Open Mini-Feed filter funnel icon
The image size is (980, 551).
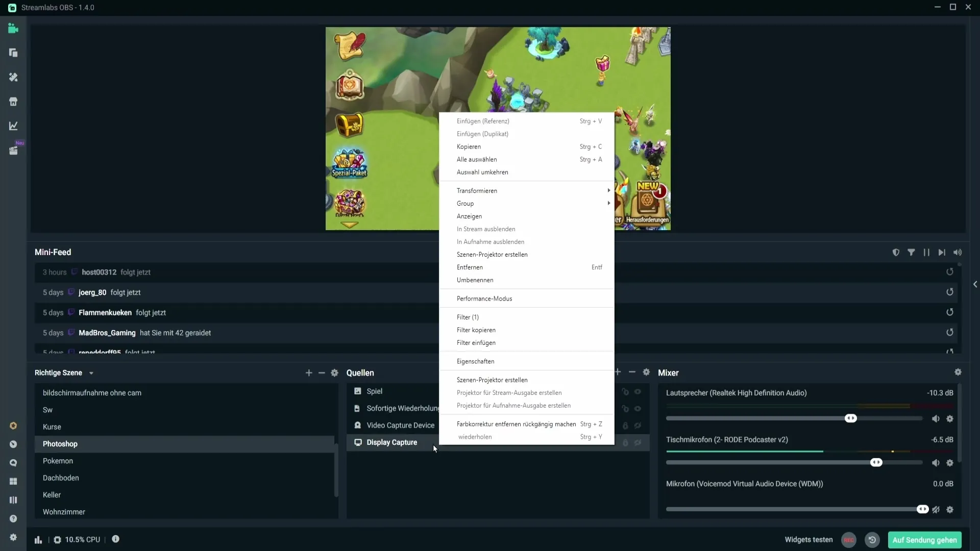911,253
